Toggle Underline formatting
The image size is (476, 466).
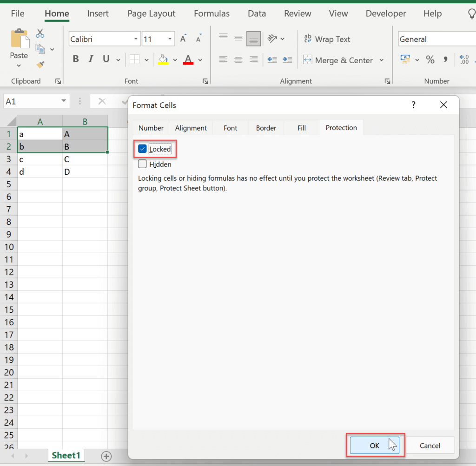[x=106, y=59]
